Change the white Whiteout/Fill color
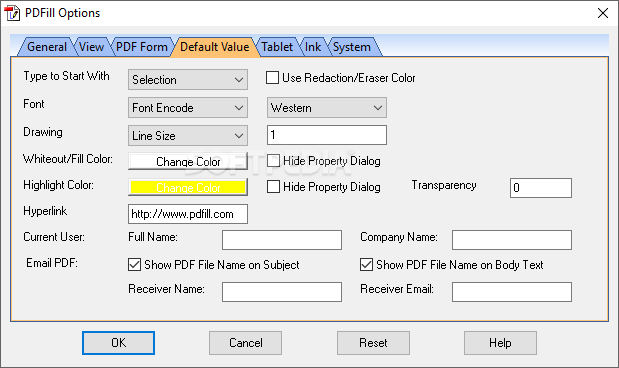 (x=188, y=161)
